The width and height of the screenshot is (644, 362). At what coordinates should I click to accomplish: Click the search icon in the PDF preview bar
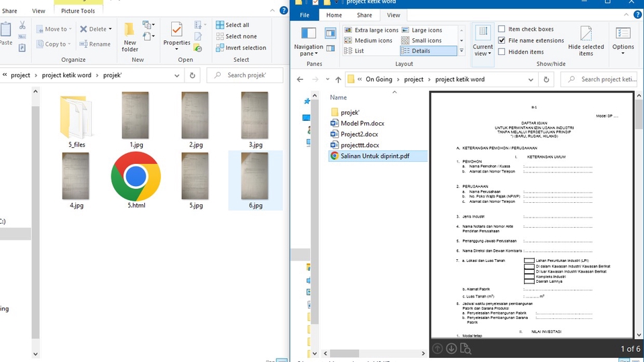(466, 349)
